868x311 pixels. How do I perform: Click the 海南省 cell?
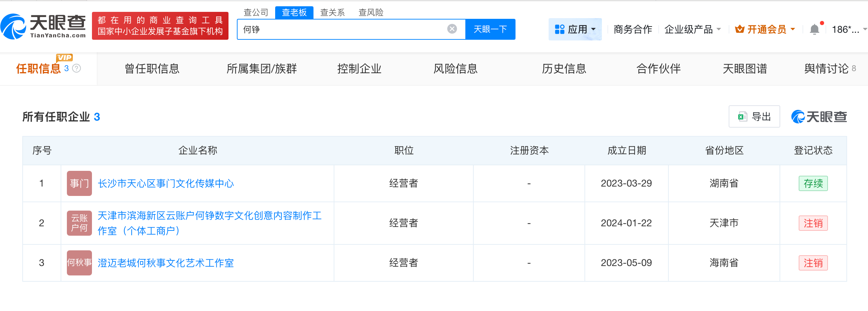724,263
